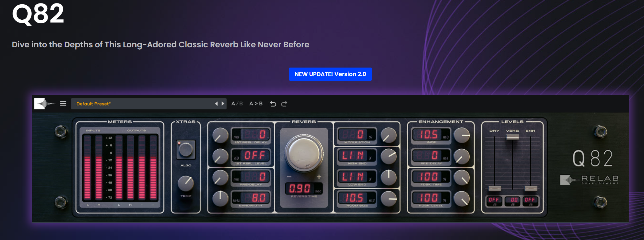
Task: Click the 1st Refl. Delay value display
Action: coord(250,135)
